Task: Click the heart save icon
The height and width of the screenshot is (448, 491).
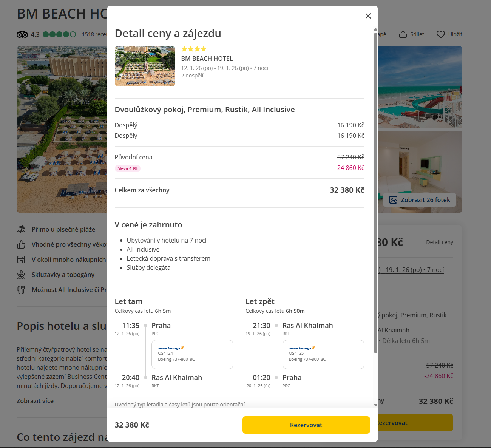Action: click(440, 34)
